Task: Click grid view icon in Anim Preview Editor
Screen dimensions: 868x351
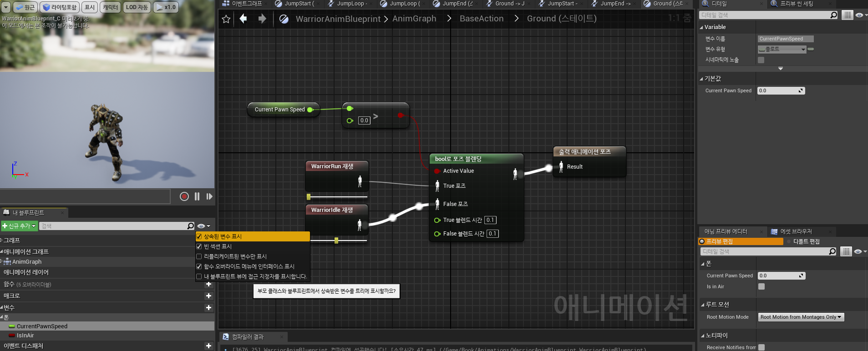Action: pos(846,251)
